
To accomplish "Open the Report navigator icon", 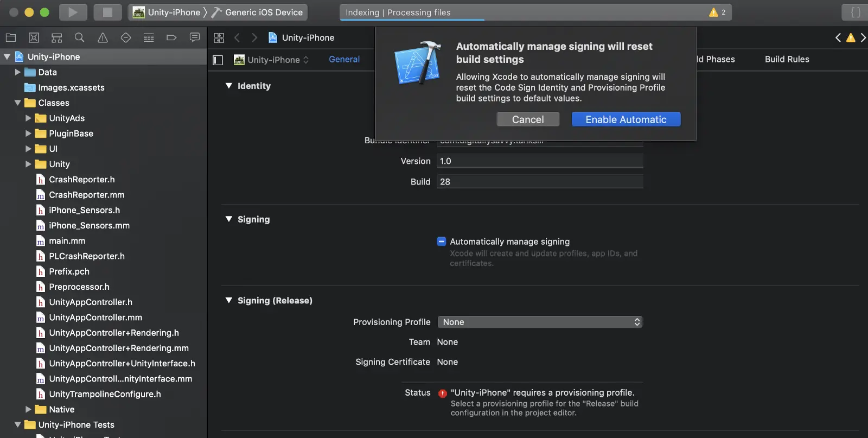I will (x=194, y=37).
